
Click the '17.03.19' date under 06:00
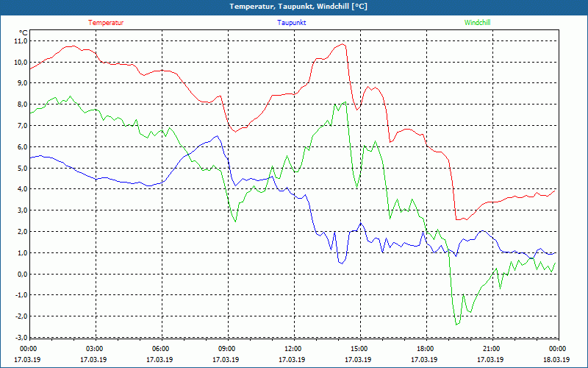pyautogui.click(x=159, y=359)
